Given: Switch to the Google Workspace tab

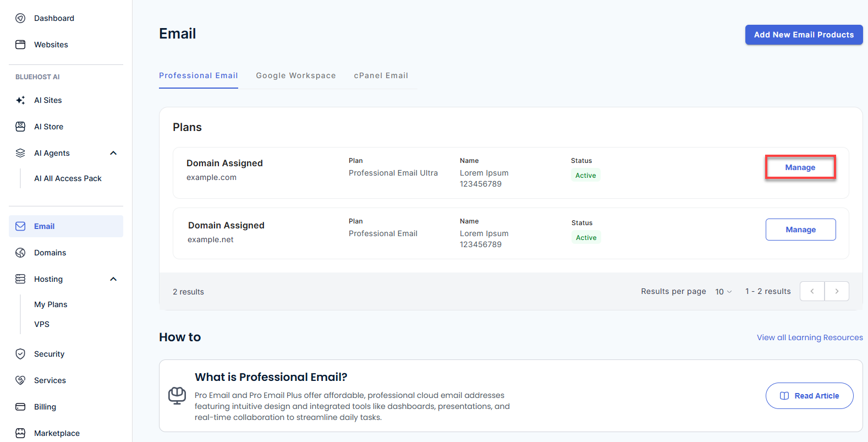Looking at the screenshot, I should click(296, 75).
